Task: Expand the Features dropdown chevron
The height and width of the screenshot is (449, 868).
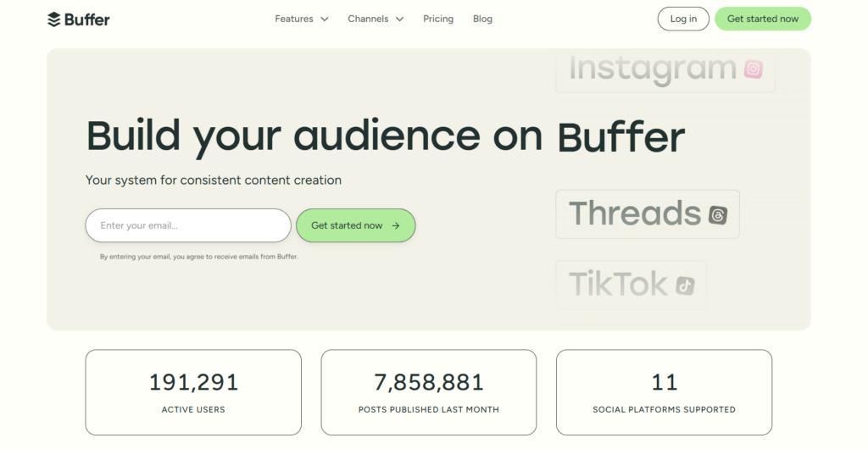Action: (x=324, y=19)
